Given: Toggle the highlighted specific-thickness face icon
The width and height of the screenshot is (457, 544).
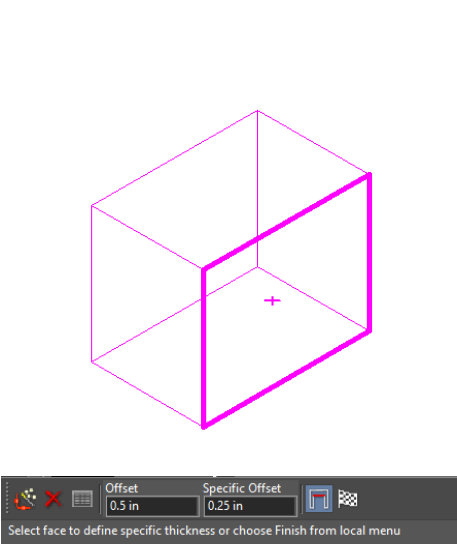Looking at the screenshot, I should coord(319,499).
